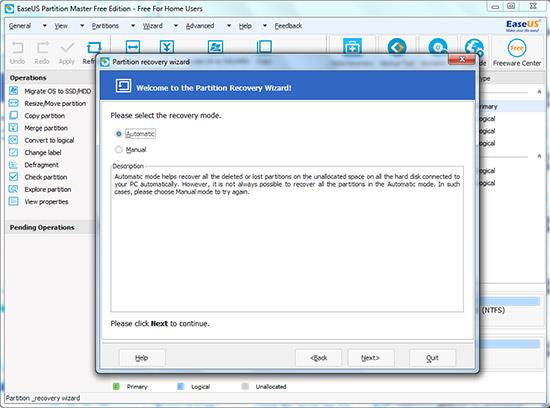Expand the Wizard menu dropdown arrow
The image size is (550, 408).
tap(176, 26)
